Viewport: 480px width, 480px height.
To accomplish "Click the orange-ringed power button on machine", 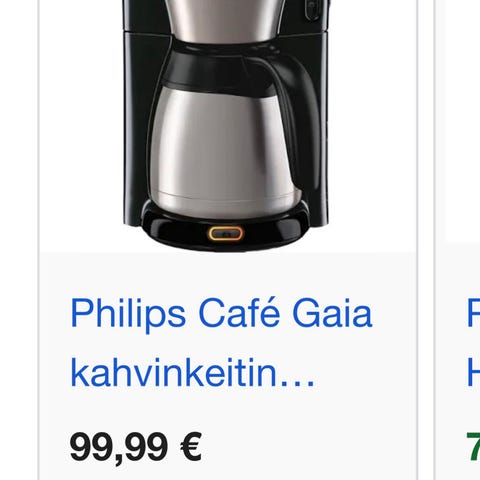I will coord(226,234).
